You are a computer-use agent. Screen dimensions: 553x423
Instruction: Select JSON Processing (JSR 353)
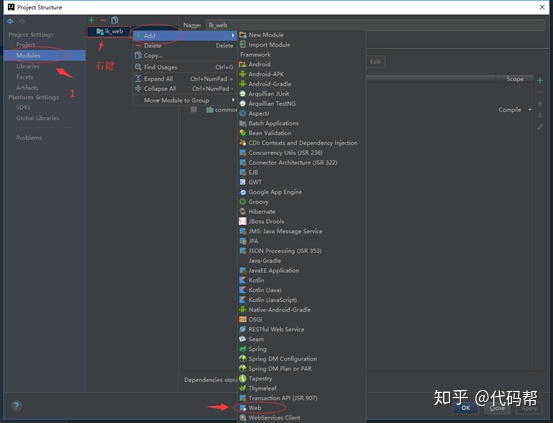[302, 251]
